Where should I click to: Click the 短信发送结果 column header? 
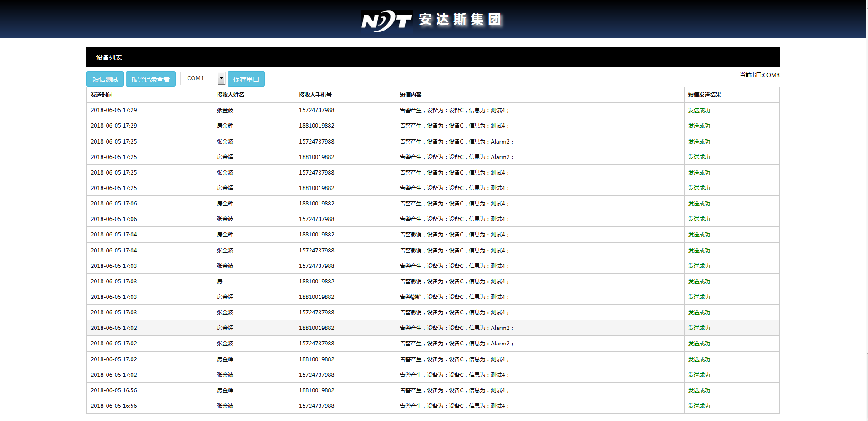pos(704,95)
